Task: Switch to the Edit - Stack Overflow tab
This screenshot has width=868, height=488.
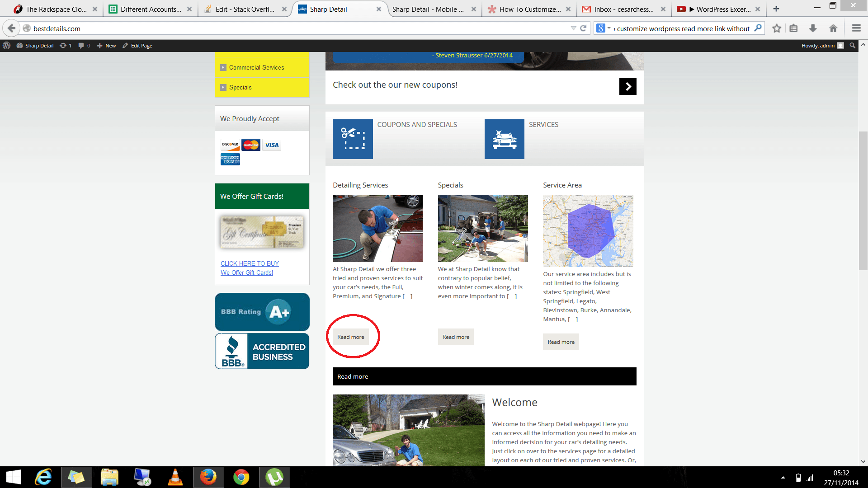Action: click(245, 9)
